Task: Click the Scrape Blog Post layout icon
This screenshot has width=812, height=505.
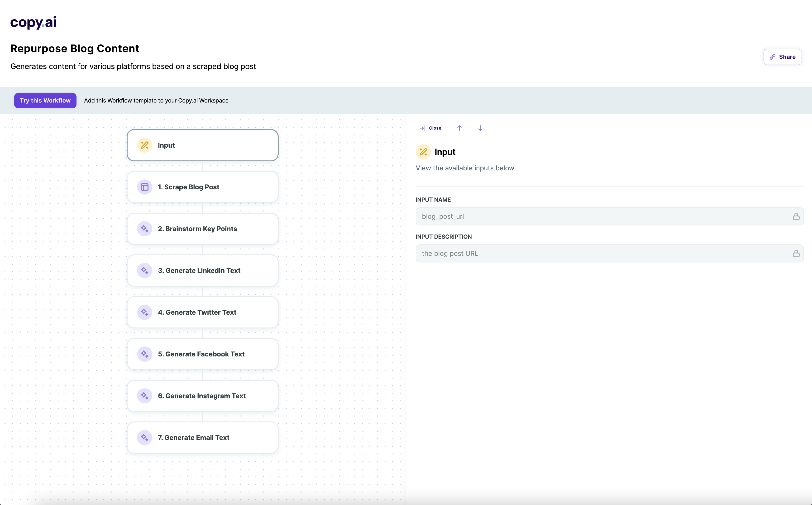Action: 144,187
